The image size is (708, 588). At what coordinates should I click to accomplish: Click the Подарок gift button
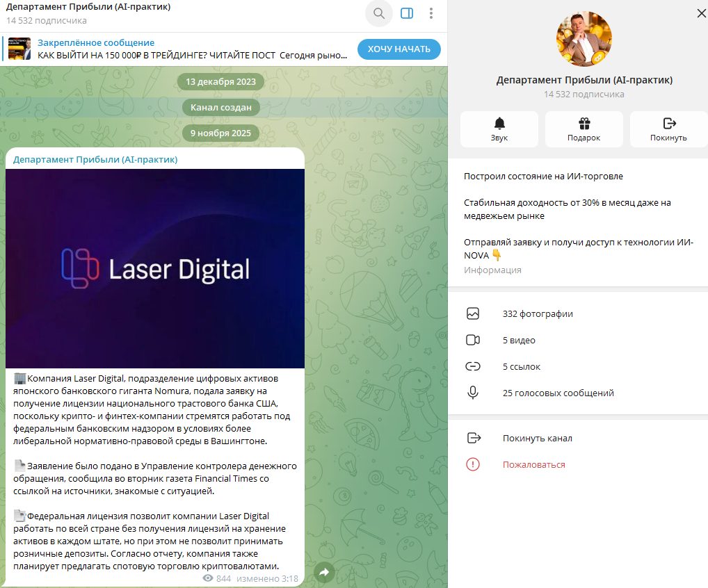click(584, 129)
